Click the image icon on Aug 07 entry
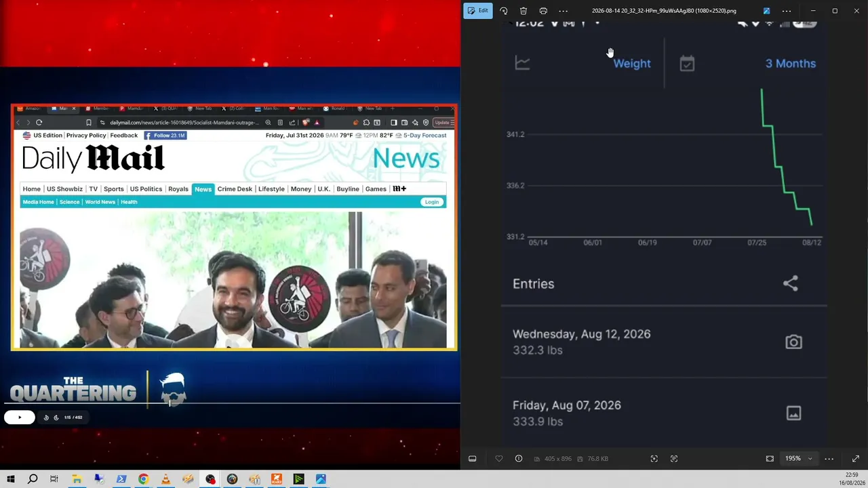The height and width of the screenshot is (488, 868). [x=793, y=413]
